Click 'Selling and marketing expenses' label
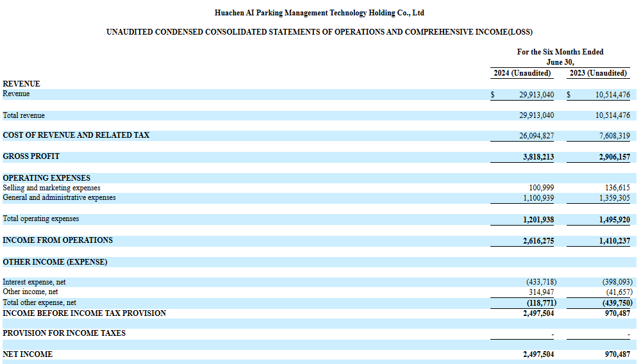The image size is (641, 364). pos(51,188)
